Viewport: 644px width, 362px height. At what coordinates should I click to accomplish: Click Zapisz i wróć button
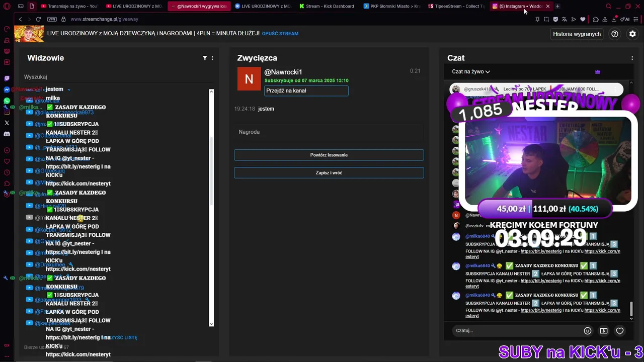point(329,172)
